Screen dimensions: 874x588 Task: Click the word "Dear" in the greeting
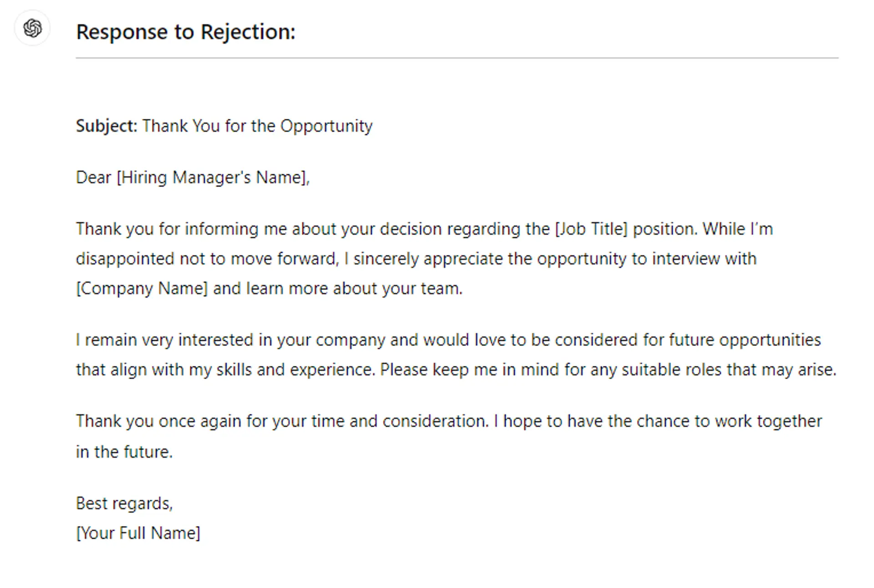pyautogui.click(x=93, y=177)
